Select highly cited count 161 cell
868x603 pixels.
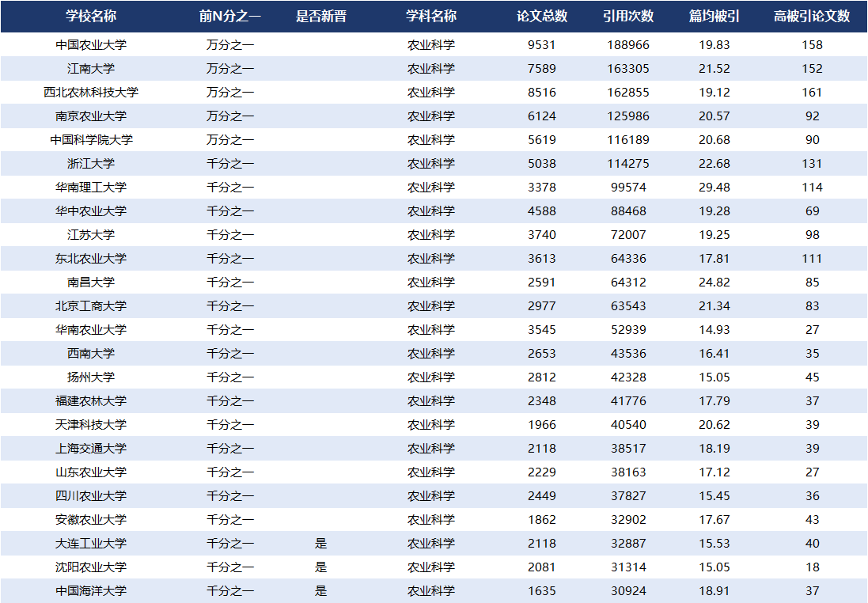(x=812, y=93)
